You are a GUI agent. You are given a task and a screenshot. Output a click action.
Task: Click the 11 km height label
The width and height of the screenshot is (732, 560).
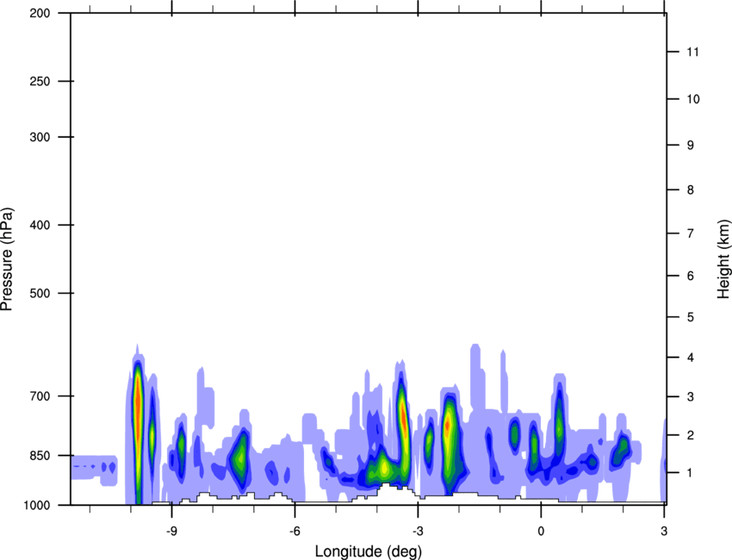(692, 52)
